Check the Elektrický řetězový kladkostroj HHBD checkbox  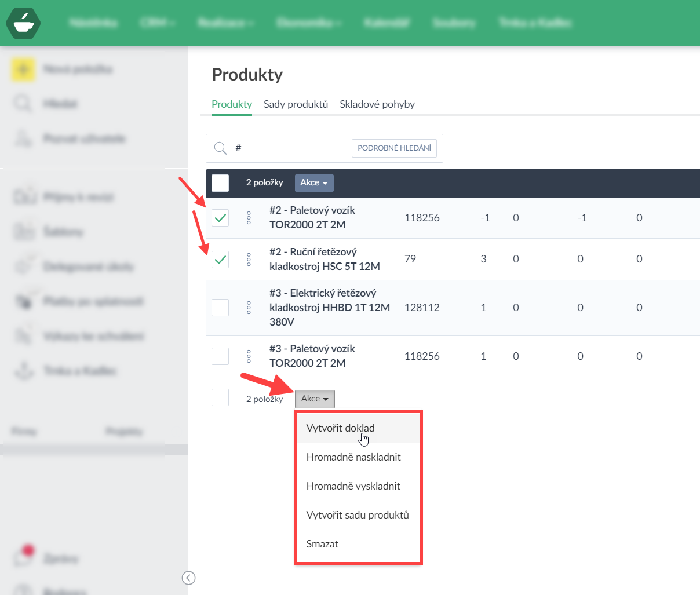click(x=220, y=308)
